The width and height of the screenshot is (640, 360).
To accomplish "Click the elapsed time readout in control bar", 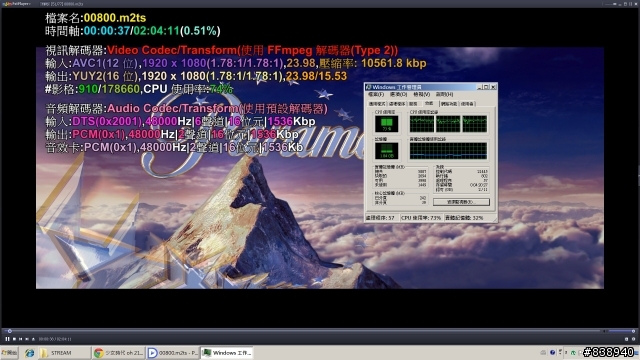I will (x=55, y=339).
